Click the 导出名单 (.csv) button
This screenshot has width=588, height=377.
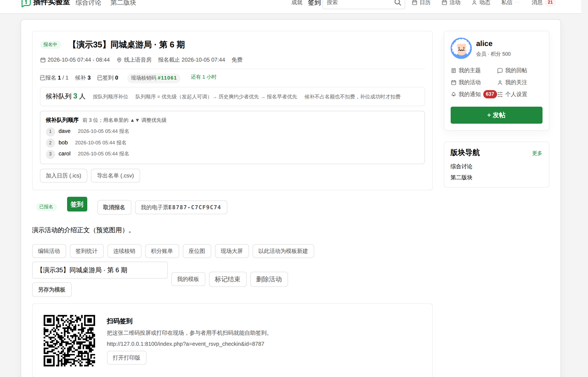115,176
